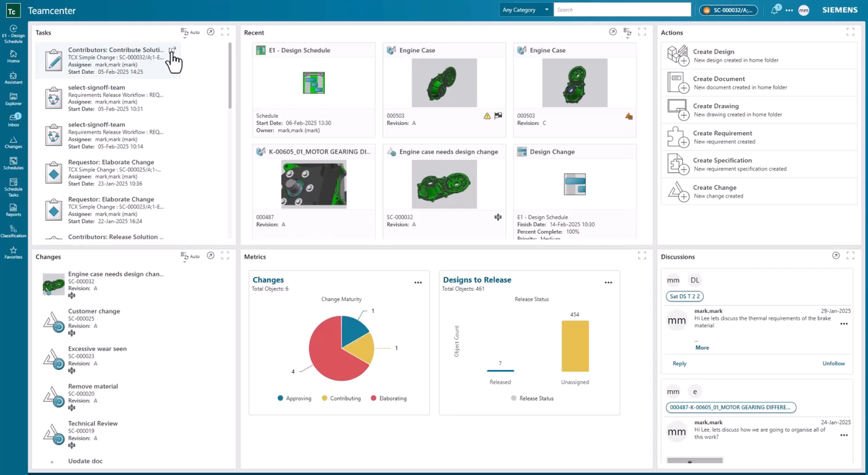This screenshot has width=868, height=475.
Task: Click the share icon on Contributors task
Action: [x=172, y=50]
